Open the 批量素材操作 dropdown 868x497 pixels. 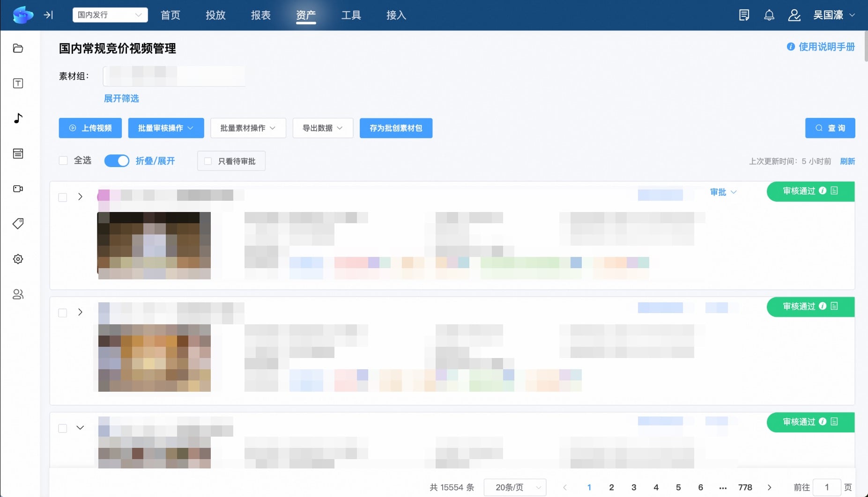coord(248,128)
